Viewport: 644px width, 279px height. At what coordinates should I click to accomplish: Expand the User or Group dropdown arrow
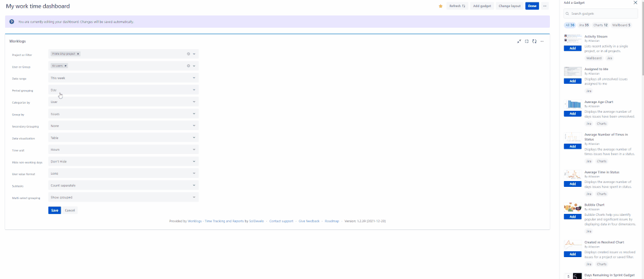click(x=194, y=66)
